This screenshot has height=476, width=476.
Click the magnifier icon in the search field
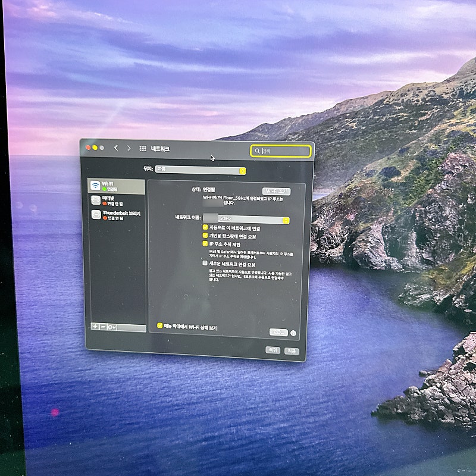click(257, 151)
